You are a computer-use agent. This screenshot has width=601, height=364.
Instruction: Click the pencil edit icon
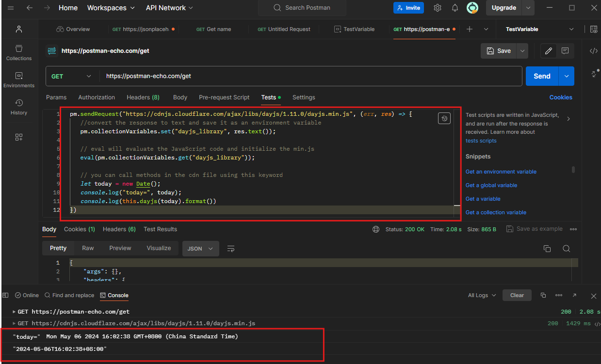[x=549, y=51]
